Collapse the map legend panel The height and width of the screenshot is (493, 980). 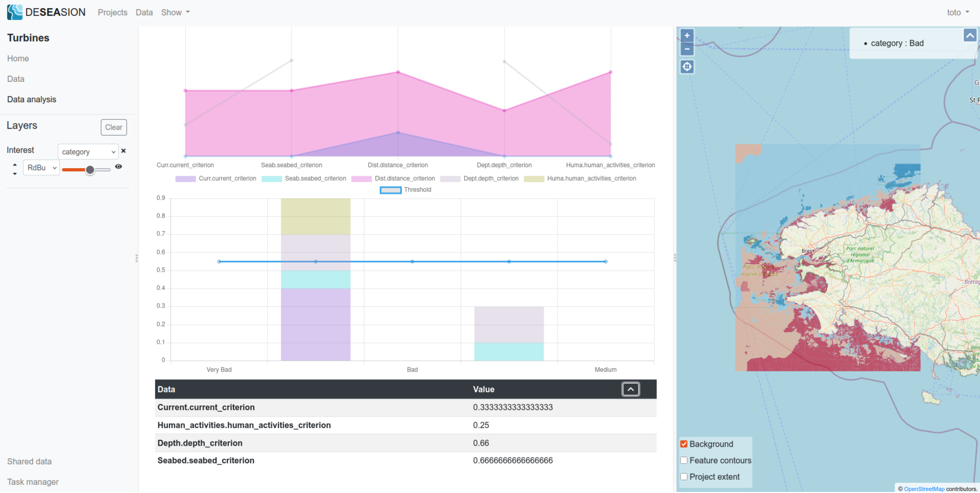coord(969,36)
